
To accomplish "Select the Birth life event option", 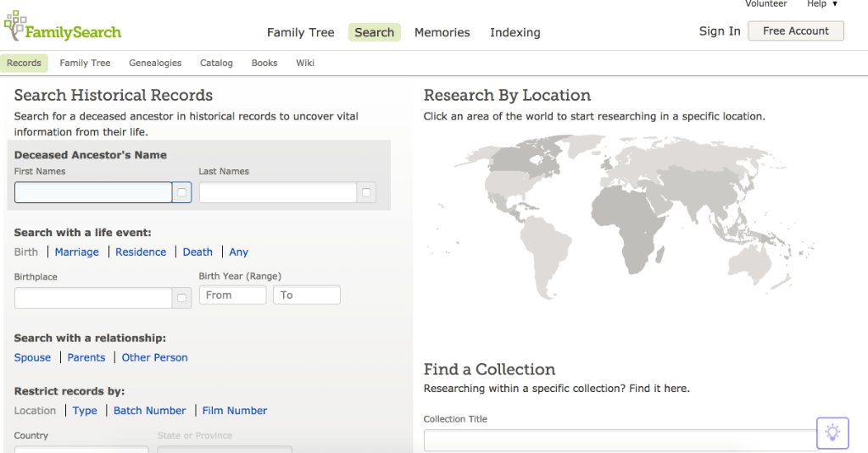I will coord(26,252).
